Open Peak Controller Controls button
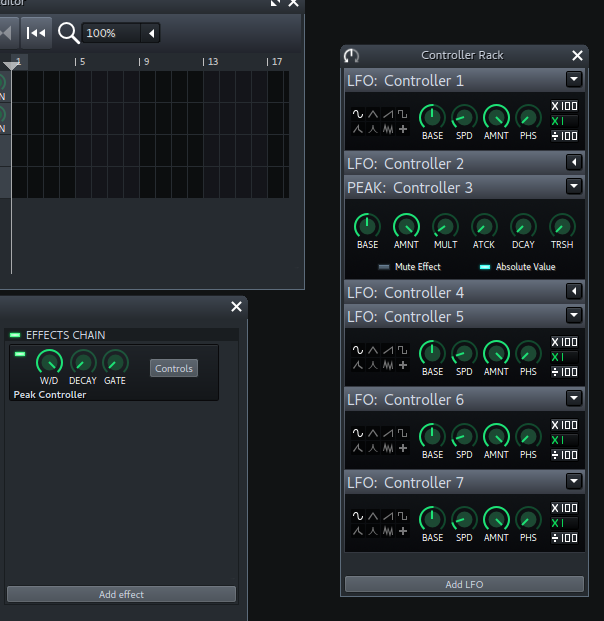Viewport: 604px width, 621px height. [x=174, y=368]
